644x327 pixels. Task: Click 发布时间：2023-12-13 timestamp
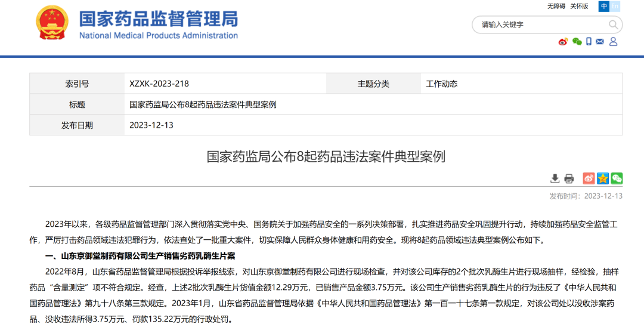tap(586, 196)
